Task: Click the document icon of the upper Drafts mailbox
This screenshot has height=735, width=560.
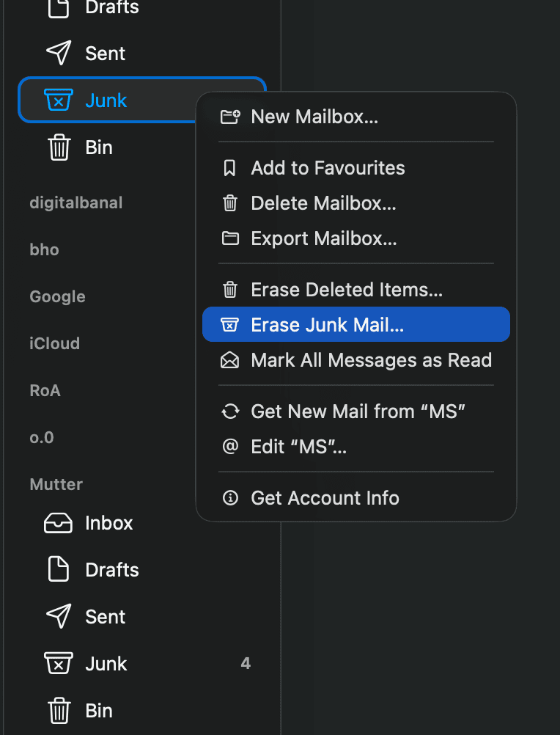Action: (x=59, y=8)
